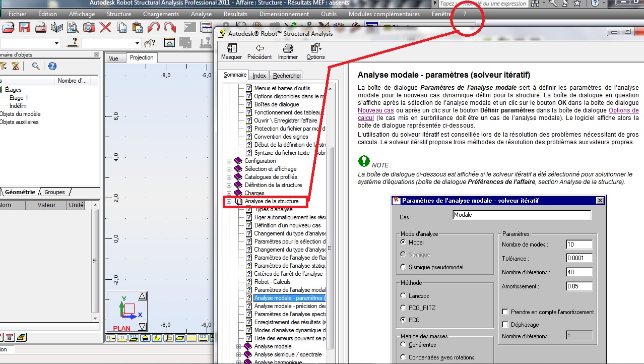This screenshot has height=364, width=644.
Task: Click Imprimer printer icon in help window
Action: pyautogui.click(x=288, y=48)
